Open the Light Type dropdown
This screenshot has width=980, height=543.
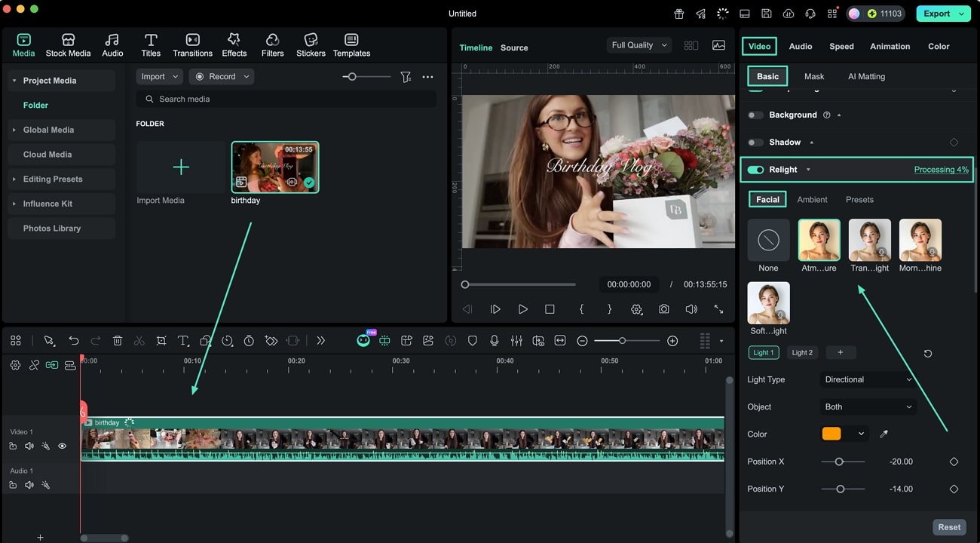pos(868,380)
